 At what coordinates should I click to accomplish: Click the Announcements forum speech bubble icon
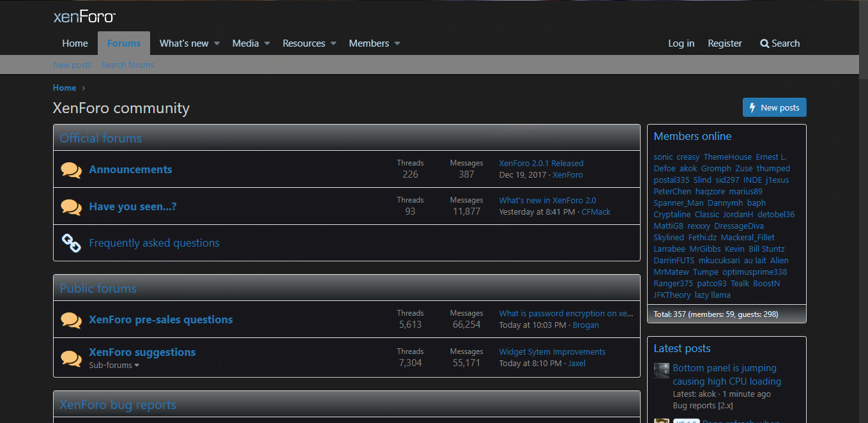[x=71, y=170]
